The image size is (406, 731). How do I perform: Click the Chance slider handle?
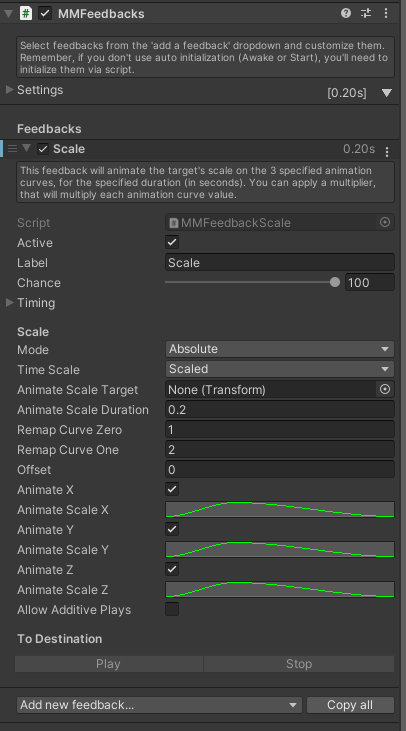[x=335, y=282]
